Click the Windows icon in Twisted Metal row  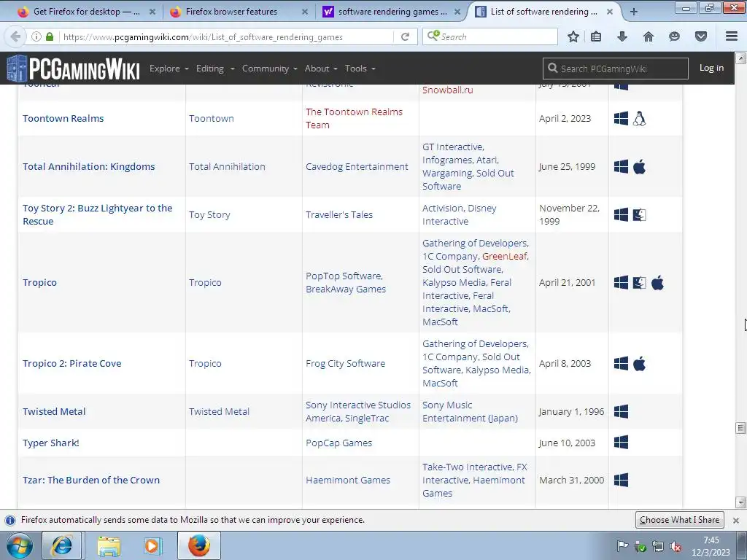pos(622,411)
